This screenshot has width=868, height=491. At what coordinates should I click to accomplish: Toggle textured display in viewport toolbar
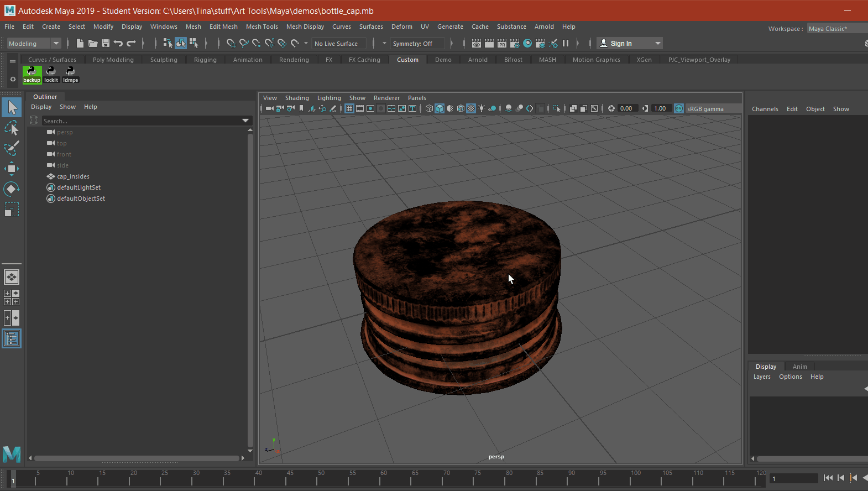coord(471,108)
